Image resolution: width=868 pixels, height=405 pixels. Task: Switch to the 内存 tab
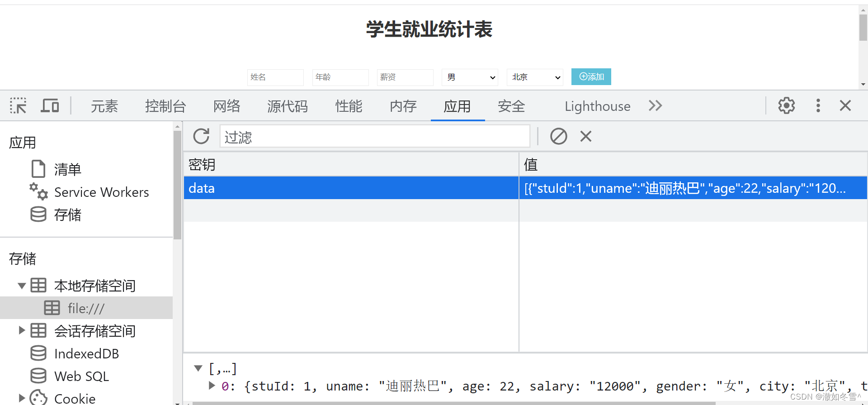pyautogui.click(x=403, y=106)
